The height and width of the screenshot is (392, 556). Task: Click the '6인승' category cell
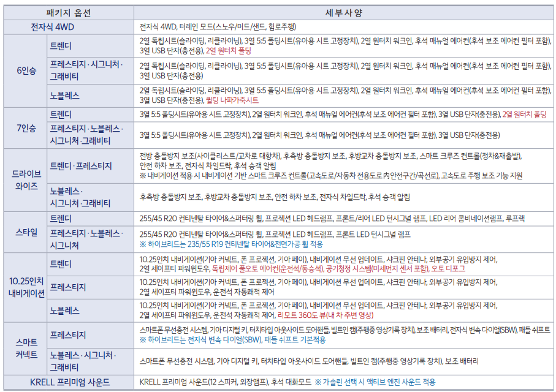coord(26,71)
